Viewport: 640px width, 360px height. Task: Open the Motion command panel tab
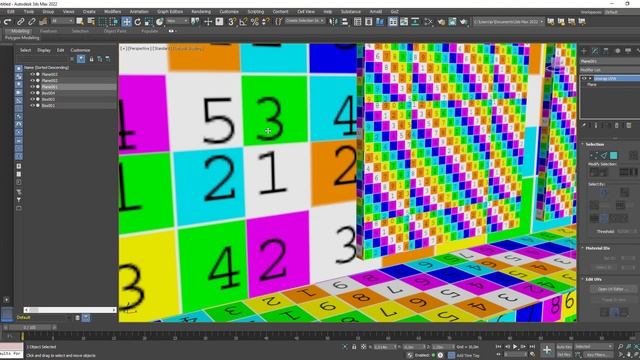click(617, 51)
